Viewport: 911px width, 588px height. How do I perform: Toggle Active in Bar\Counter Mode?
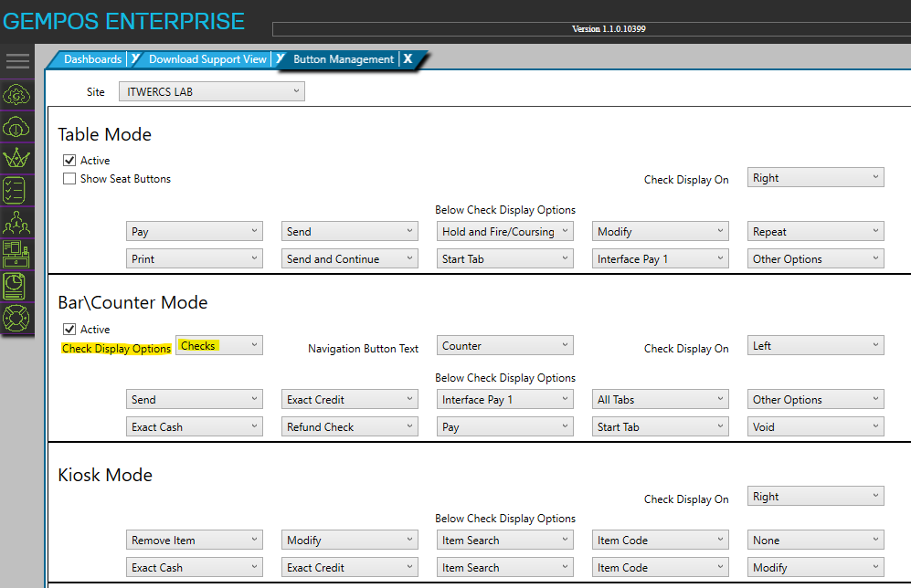(69, 329)
